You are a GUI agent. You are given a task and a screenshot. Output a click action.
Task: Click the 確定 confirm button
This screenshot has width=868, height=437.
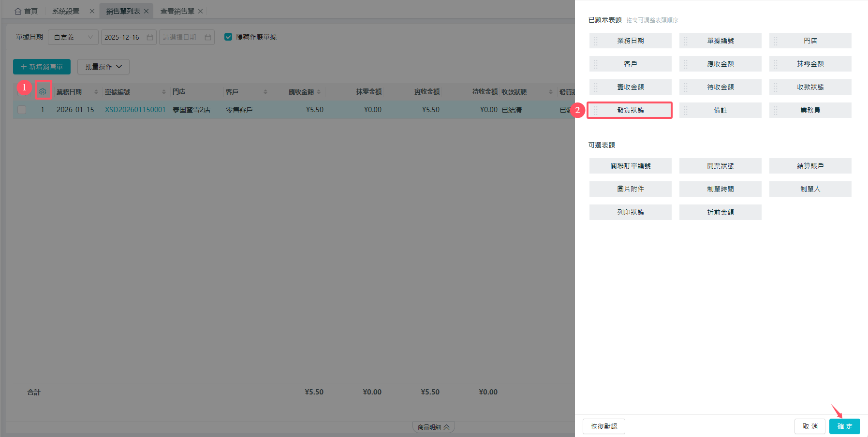pos(844,426)
